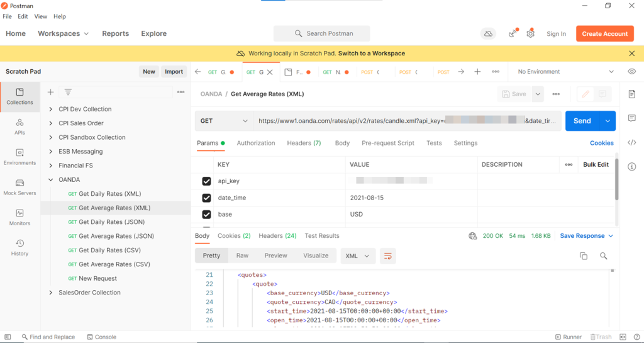Copy the response body with the copy icon

coord(583,256)
